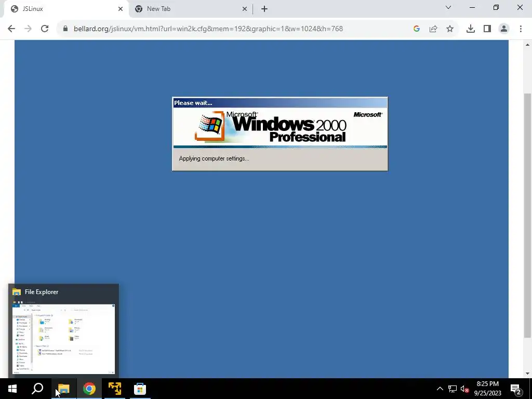Switch to the New Tab tab
Image resolution: width=532 pixels, height=399 pixels.
190,9
